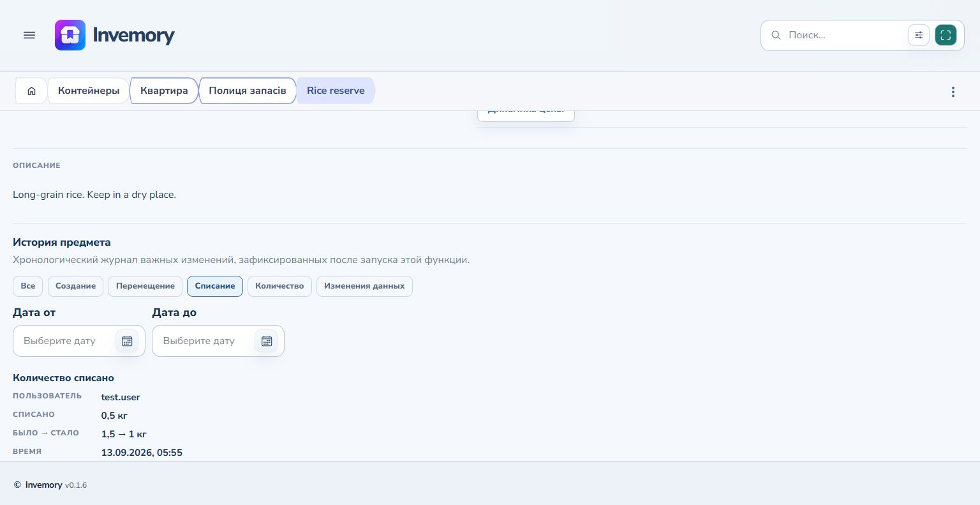This screenshot has height=505, width=980.
Task: Click the timestamp 13.09.2026, 05:55
Action: pyautogui.click(x=142, y=453)
